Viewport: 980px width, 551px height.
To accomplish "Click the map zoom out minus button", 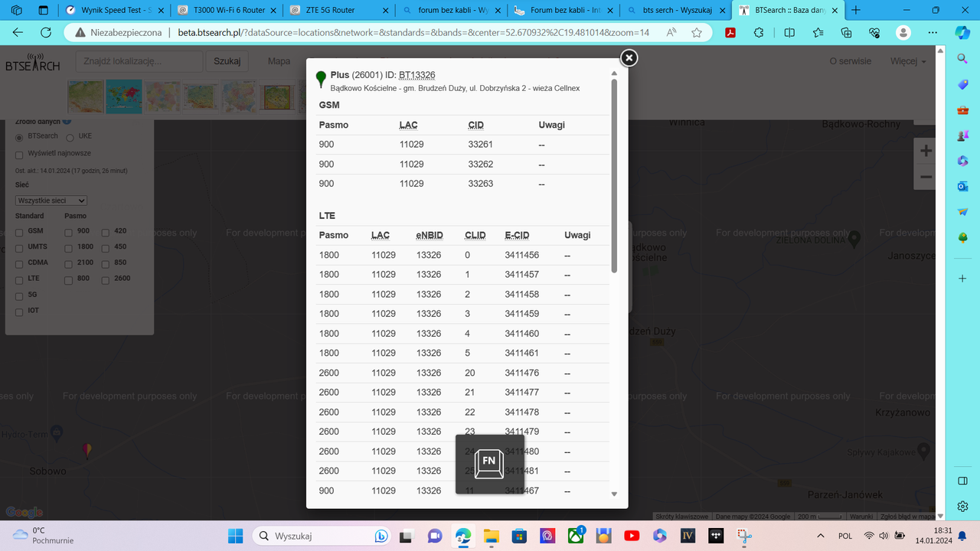I will point(926,177).
